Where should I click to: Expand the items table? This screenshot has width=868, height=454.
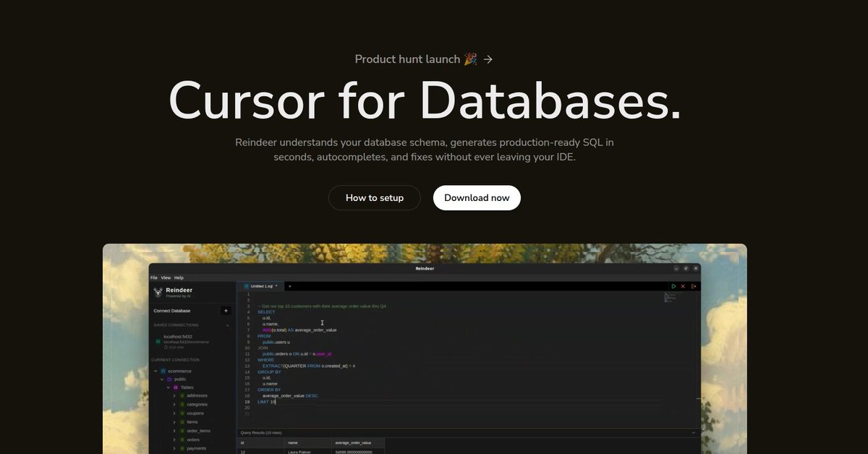tap(174, 422)
